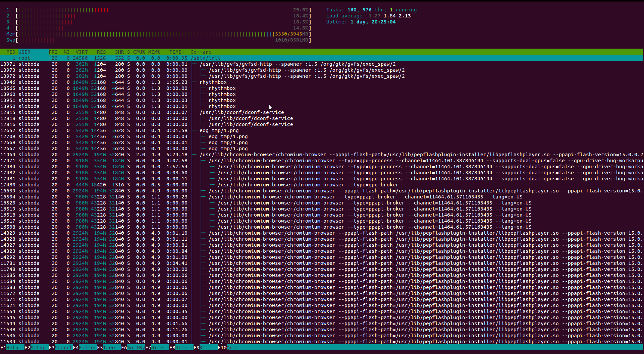Select F9 Kill in the footer
644x354 pixels.
pos(205,348)
